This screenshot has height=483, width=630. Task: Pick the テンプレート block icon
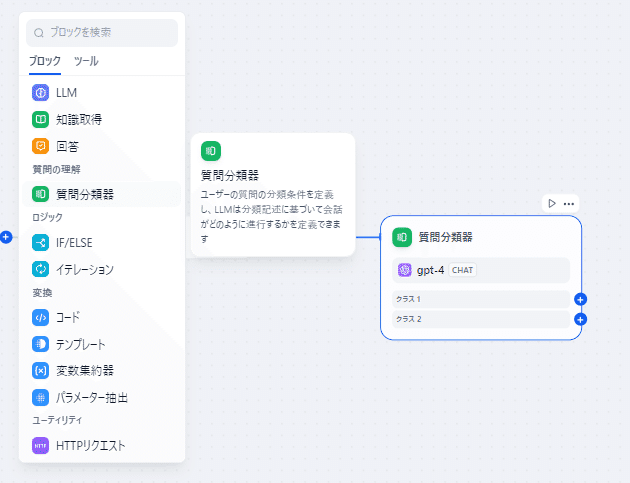41,344
